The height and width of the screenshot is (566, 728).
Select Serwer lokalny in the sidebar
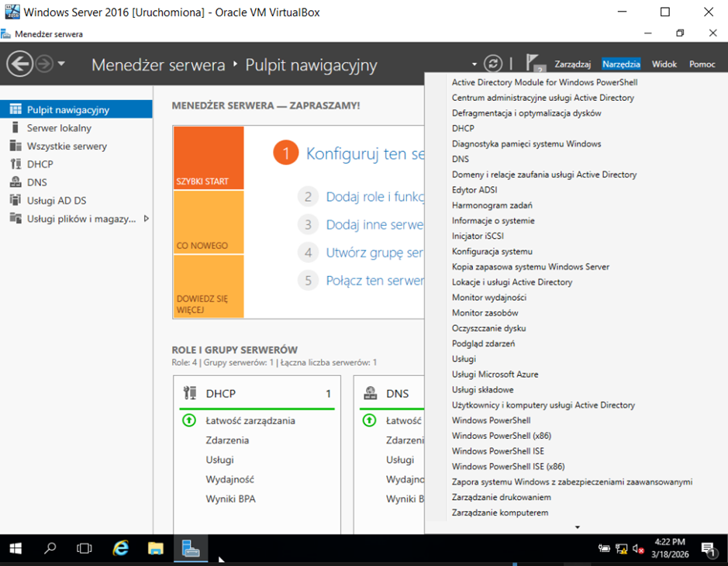(59, 128)
